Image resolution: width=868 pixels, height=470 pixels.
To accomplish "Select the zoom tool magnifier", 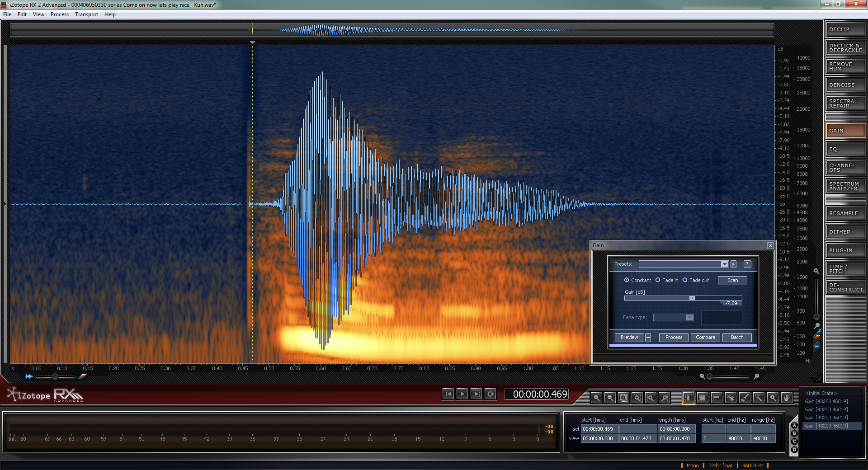I will point(773,398).
